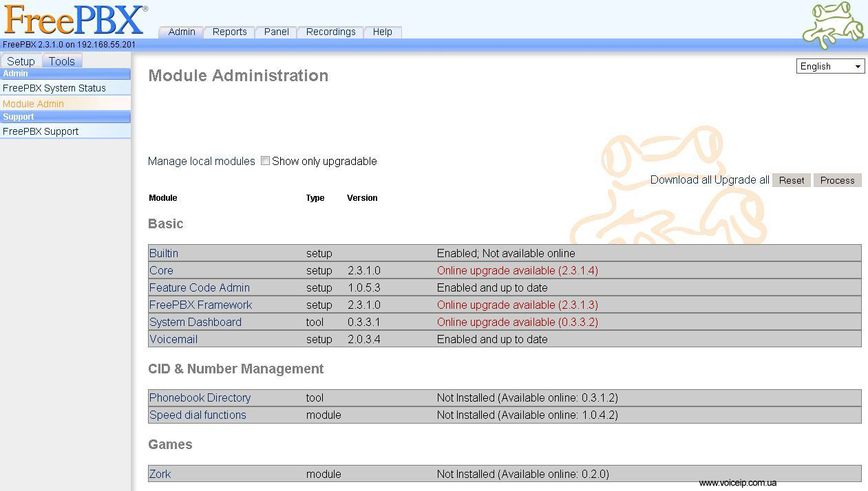Toggle the Show only upgradable checkbox
The height and width of the screenshot is (491, 868).
[x=265, y=161]
